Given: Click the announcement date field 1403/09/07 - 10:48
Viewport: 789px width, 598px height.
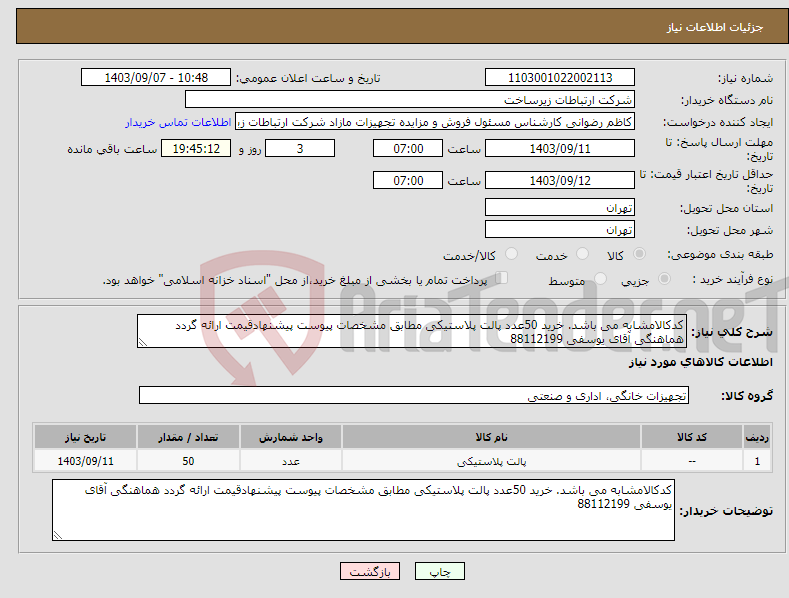Looking at the screenshot, I should [156, 78].
